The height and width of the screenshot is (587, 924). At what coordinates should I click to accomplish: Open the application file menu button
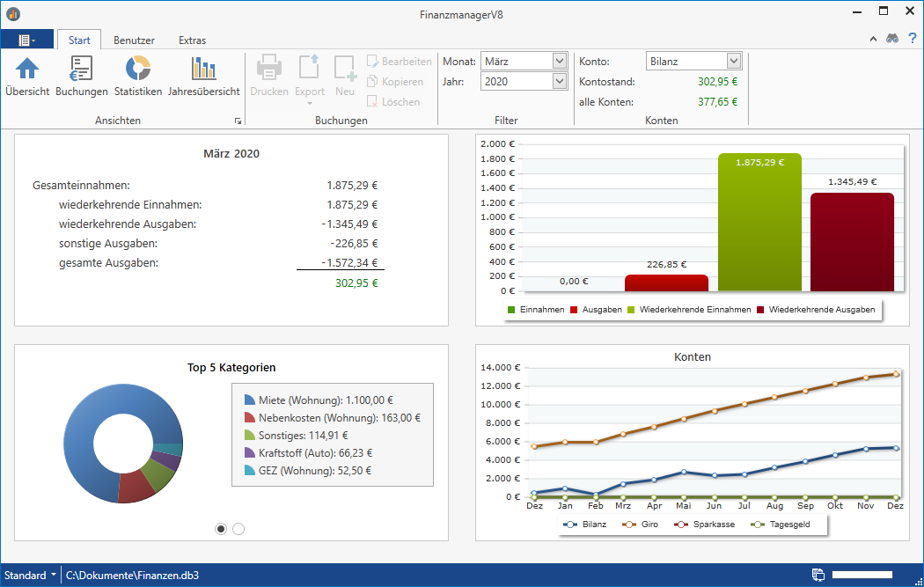click(x=27, y=40)
